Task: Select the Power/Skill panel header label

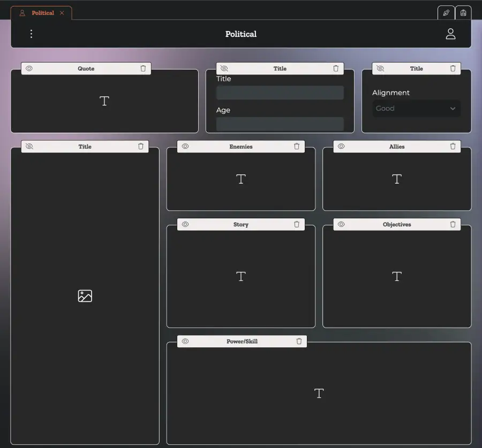Action: (242, 341)
